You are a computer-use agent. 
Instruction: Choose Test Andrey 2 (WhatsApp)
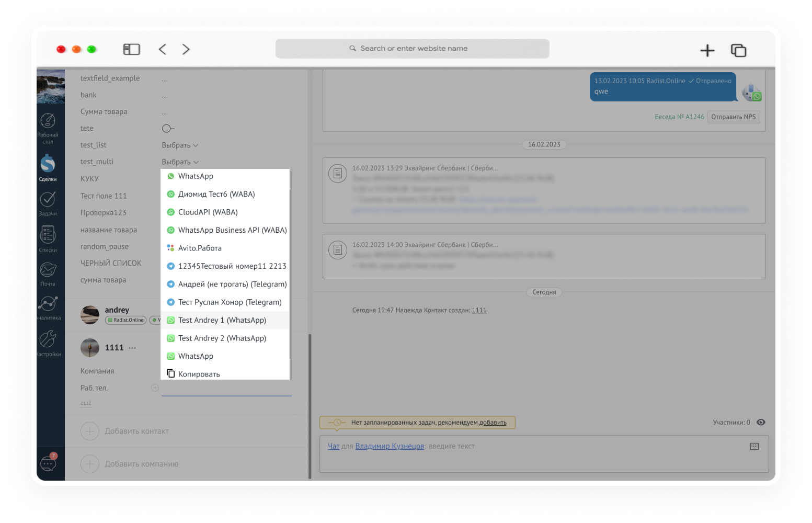tap(225, 338)
